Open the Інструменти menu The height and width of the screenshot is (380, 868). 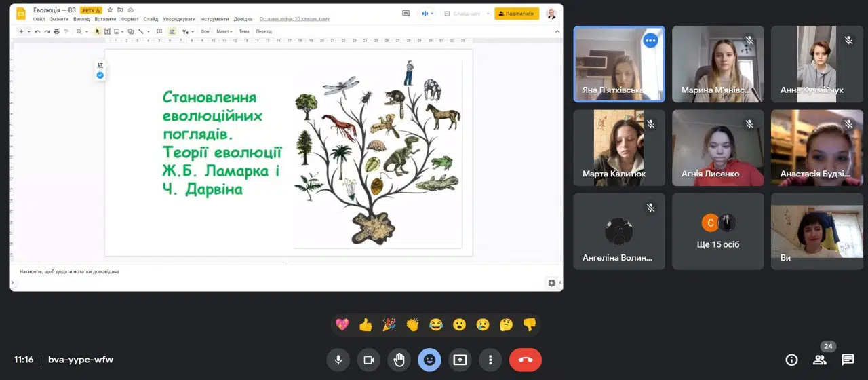214,19
